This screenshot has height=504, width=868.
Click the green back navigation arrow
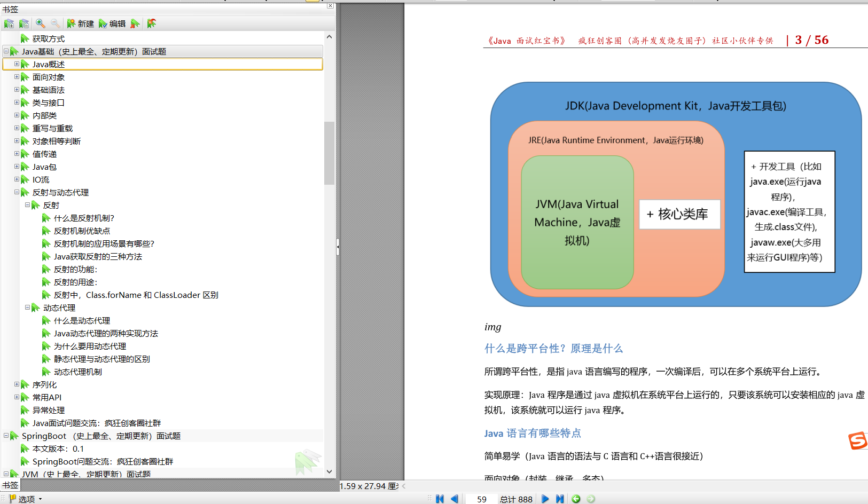(576, 499)
